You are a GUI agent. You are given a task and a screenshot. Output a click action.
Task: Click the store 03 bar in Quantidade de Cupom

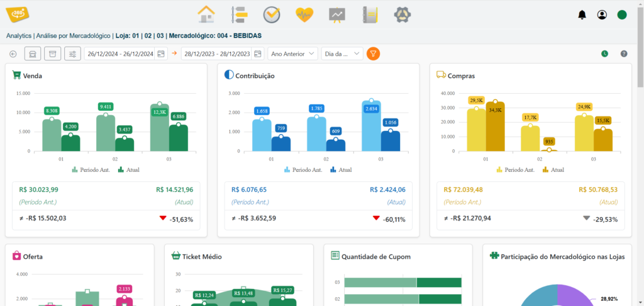tap(403, 283)
